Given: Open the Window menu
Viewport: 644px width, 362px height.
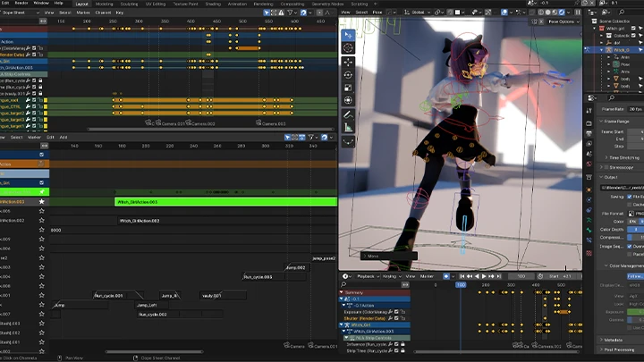Looking at the screenshot, I should (40, 3).
